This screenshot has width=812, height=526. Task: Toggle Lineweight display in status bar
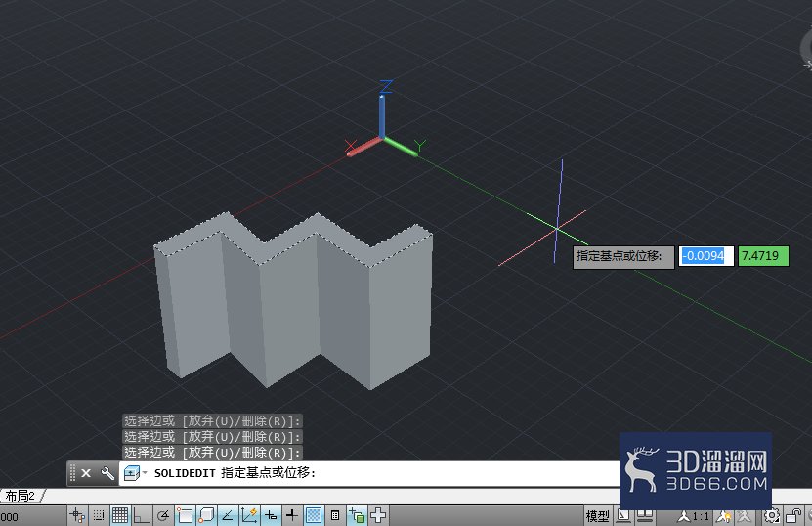292,515
